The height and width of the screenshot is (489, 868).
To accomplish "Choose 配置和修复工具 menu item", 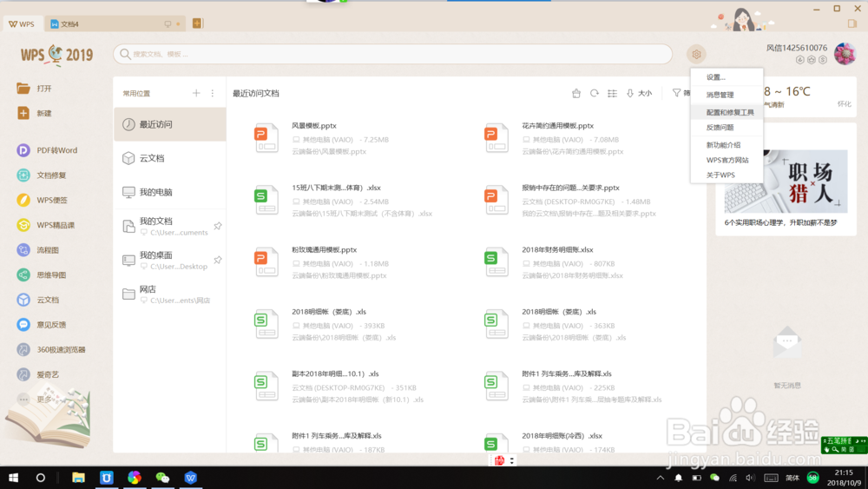I will [x=727, y=112].
